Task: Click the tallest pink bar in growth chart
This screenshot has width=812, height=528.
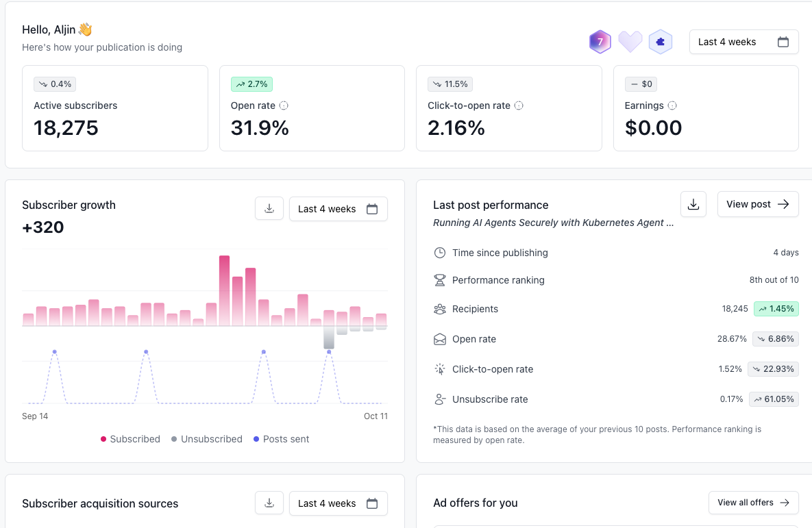Action: tap(224, 290)
